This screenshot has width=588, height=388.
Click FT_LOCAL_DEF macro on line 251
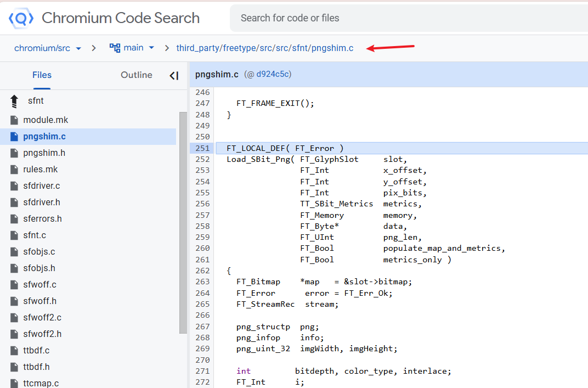(256, 148)
